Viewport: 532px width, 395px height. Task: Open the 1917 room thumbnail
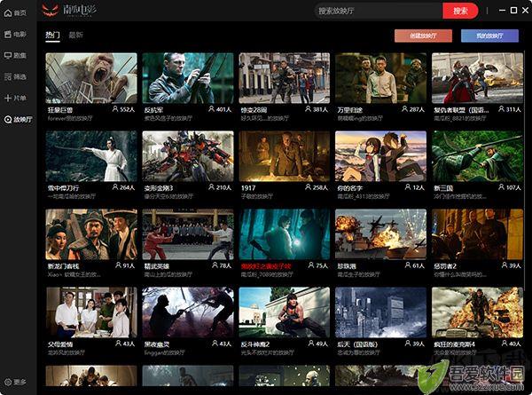coord(285,156)
